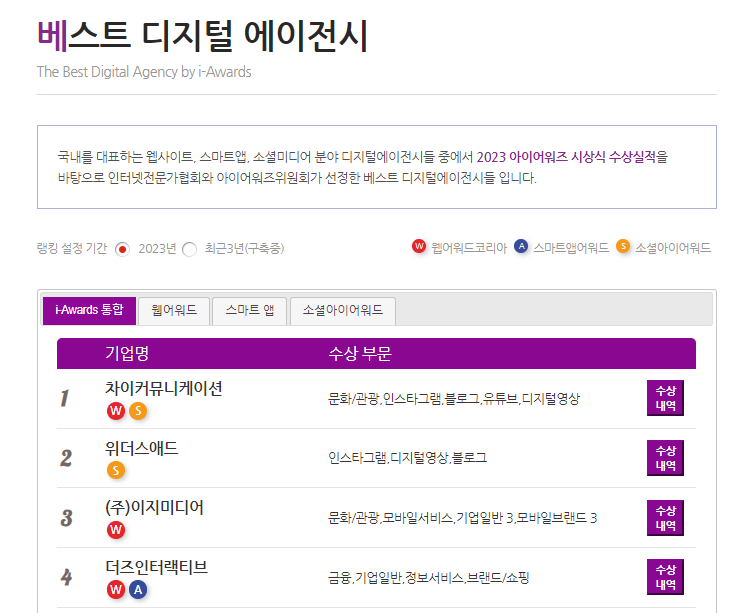Click the 수상 부문 column header
The height and width of the screenshot is (613, 732).
coord(360,353)
